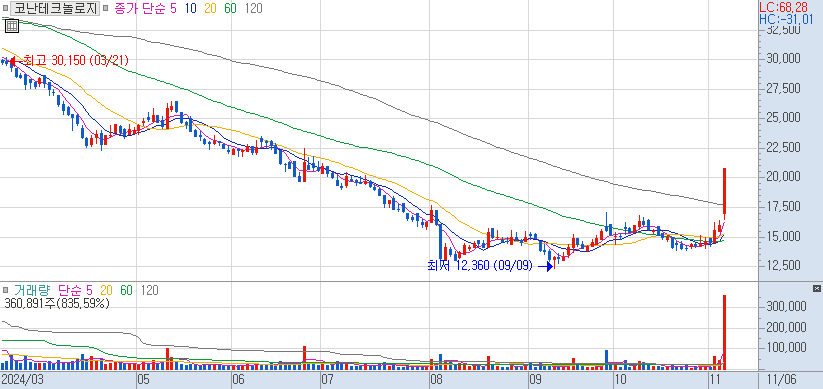Viewport: 823px width, 389px height.
Task: Click the small square marker before 거래량
Action: coord(5,289)
